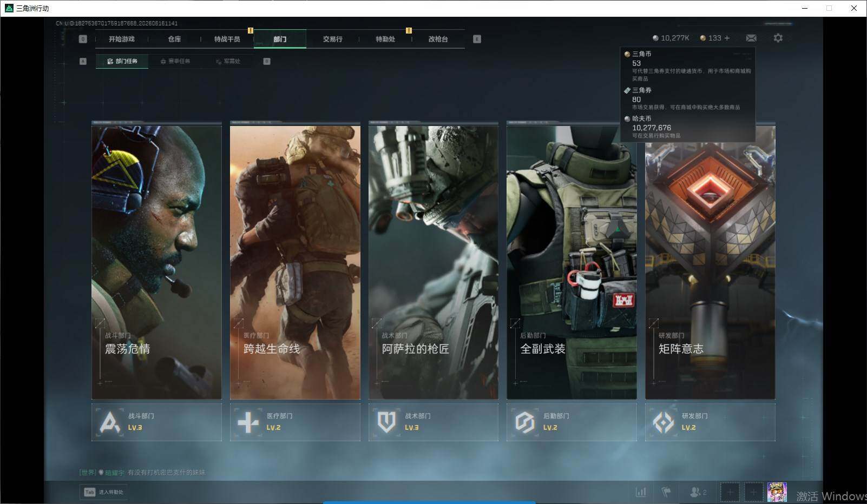Click the 矩阵意志 title text

[681, 349]
